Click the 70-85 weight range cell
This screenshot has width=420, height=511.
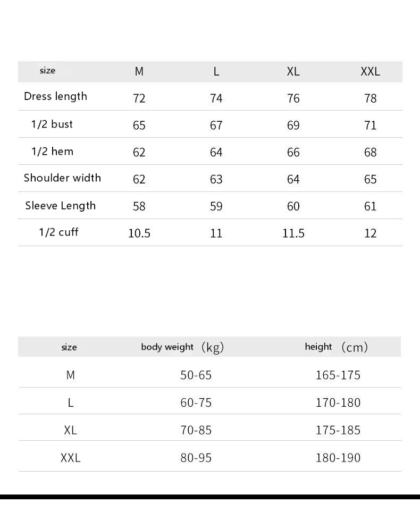click(x=196, y=430)
